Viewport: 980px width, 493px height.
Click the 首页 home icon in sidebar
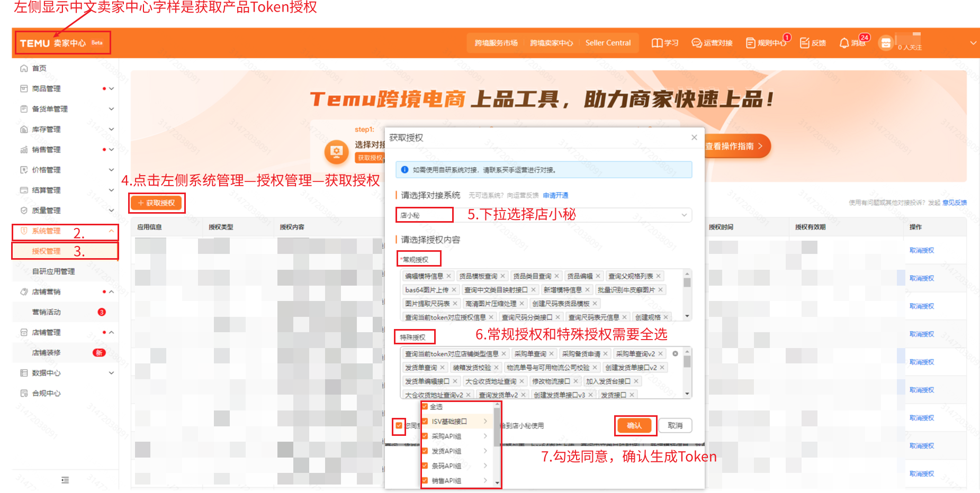pos(24,68)
